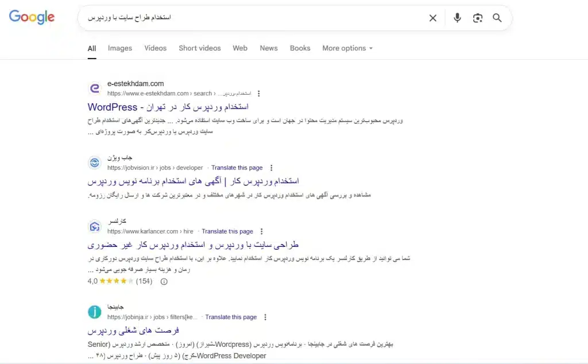Open the jobinja result title link
This screenshot has width=588, height=364.
tap(133, 331)
